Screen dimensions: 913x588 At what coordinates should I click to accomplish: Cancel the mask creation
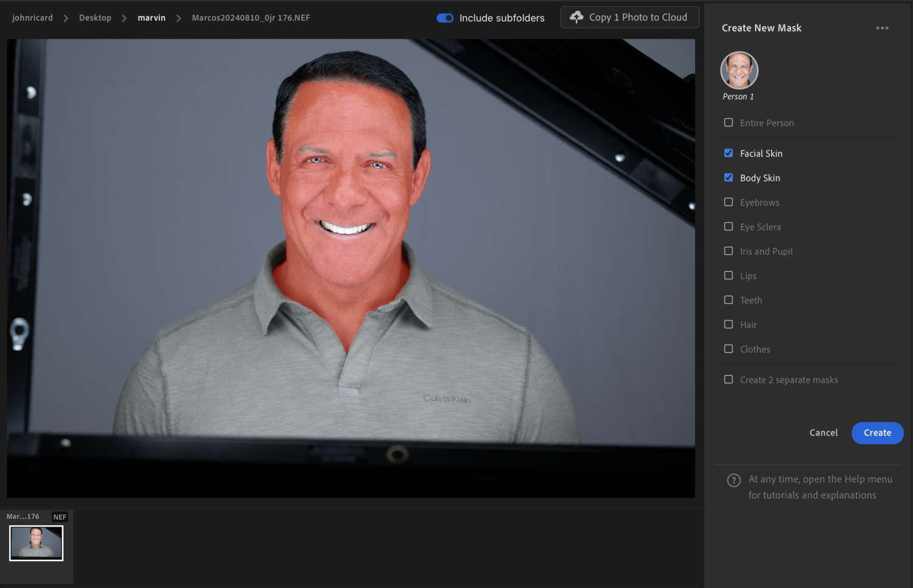pos(823,433)
